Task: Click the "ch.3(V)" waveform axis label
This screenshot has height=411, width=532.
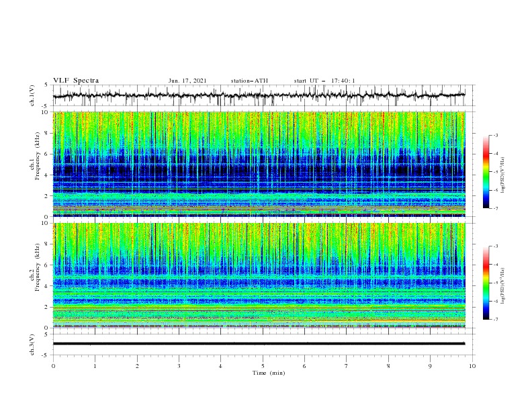Action: point(32,345)
